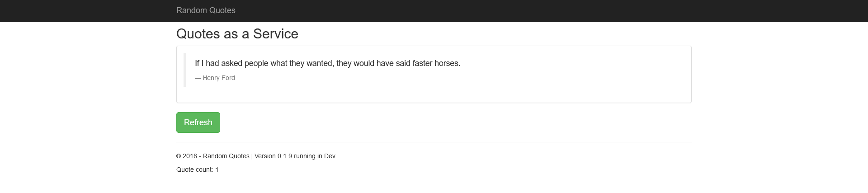Click the Quote count label
The width and height of the screenshot is (868, 193).
tap(194, 169)
